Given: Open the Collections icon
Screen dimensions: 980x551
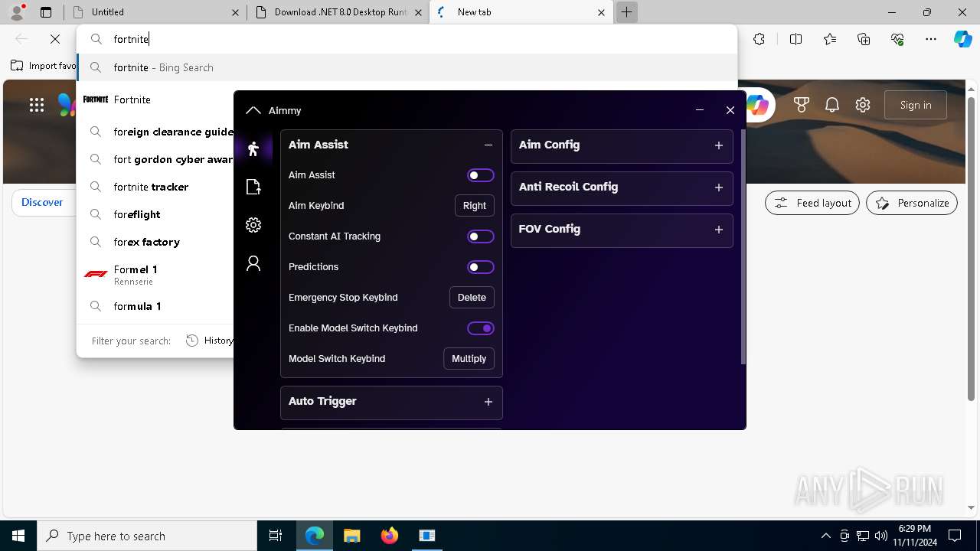Looking at the screenshot, I should click(x=864, y=39).
